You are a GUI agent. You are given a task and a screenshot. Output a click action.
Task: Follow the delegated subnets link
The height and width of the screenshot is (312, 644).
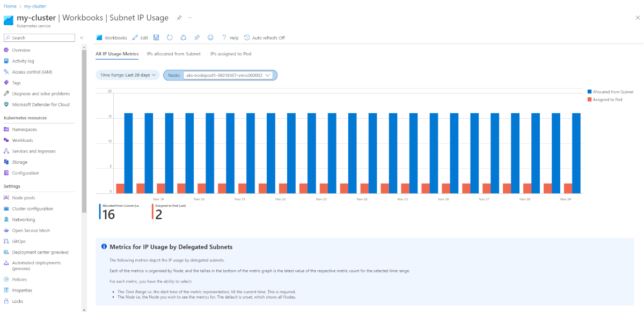207,260
